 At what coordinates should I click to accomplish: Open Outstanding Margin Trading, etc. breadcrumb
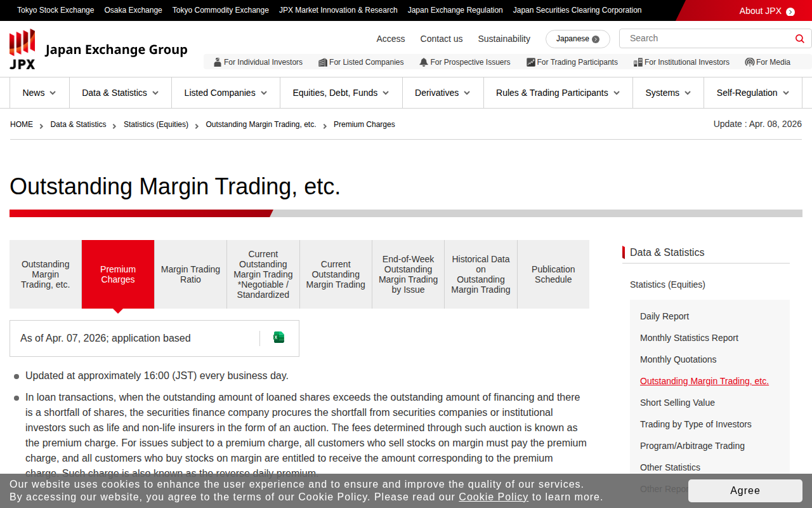click(261, 124)
